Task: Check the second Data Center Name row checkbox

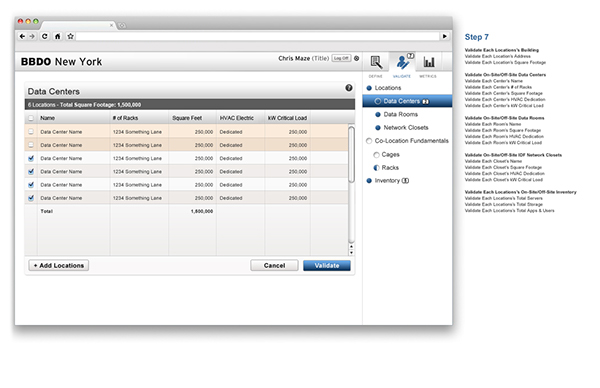Action: (31, 145)
